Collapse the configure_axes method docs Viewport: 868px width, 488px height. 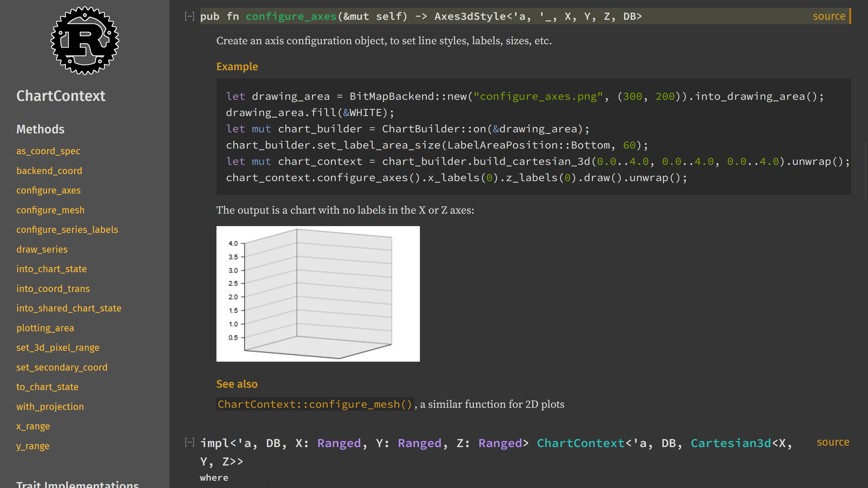190,16
